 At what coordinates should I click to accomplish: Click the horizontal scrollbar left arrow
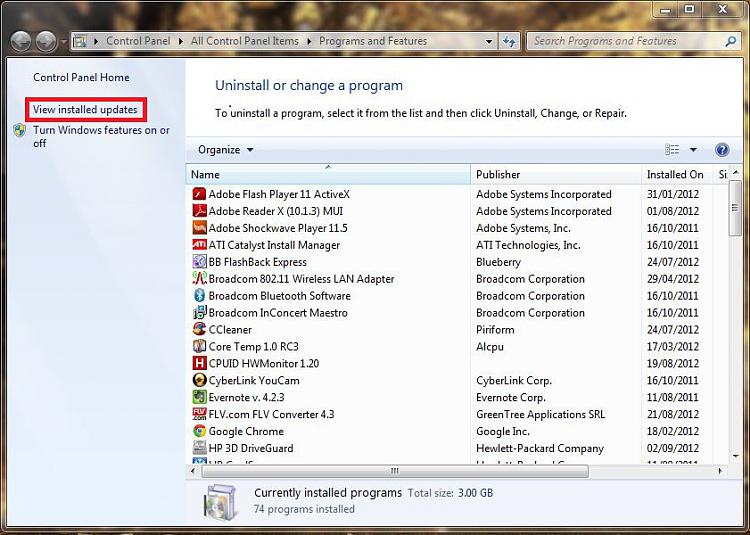[x=193, y=471]
